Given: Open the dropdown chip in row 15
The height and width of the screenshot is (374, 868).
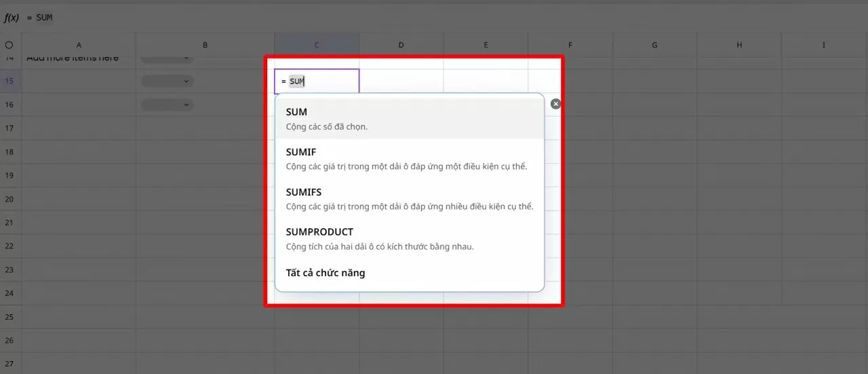Looking at the screenshot, I should [x=167, y=81].
